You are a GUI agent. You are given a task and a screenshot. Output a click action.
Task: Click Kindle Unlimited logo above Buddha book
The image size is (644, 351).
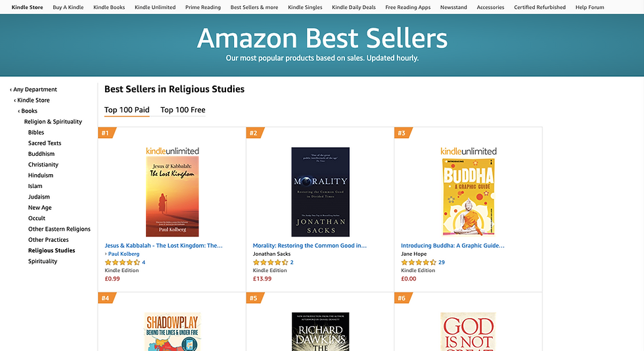click(468, 151)
